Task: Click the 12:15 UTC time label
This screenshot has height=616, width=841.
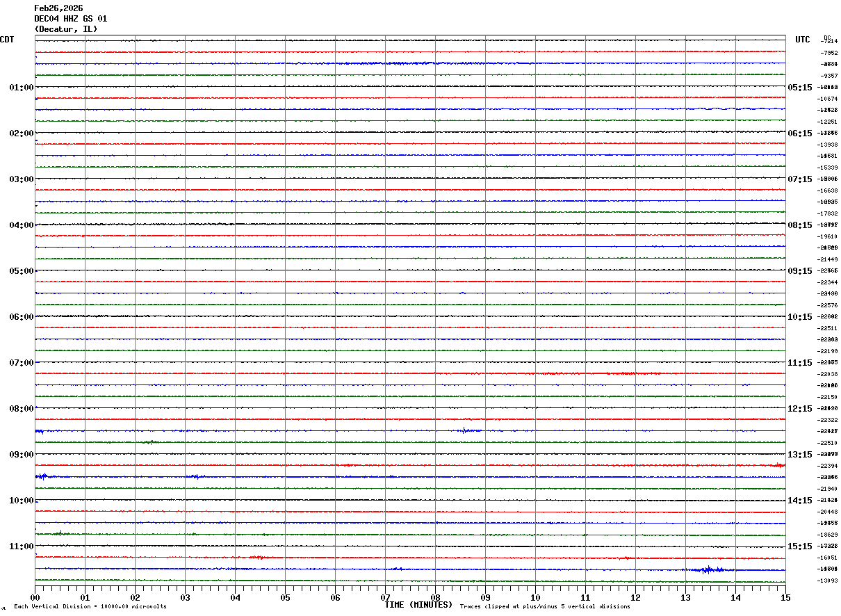Action: pos(799,408)
